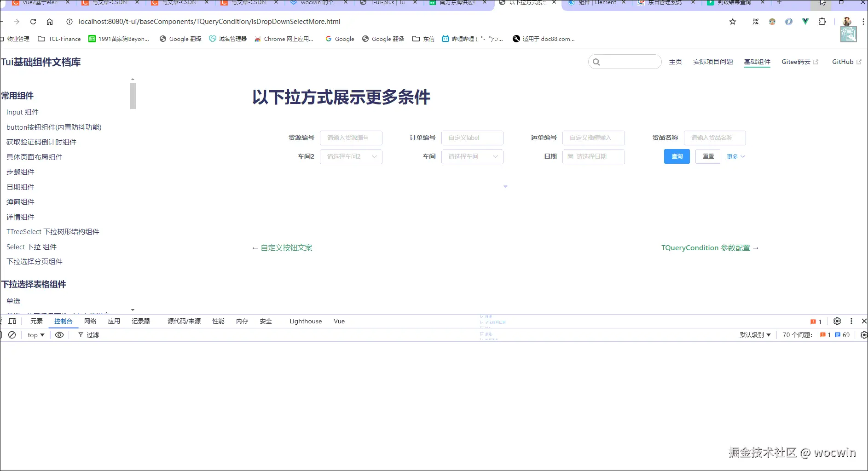Screen dimensions: 868x471
Task: Clear the console using the clear icon
Action: [12, 335]
